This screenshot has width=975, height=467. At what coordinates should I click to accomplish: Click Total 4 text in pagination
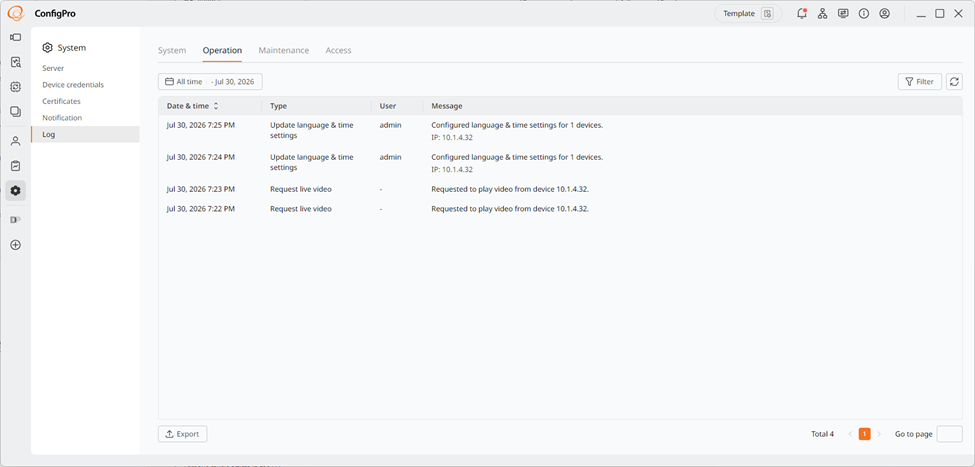point(822,434)
